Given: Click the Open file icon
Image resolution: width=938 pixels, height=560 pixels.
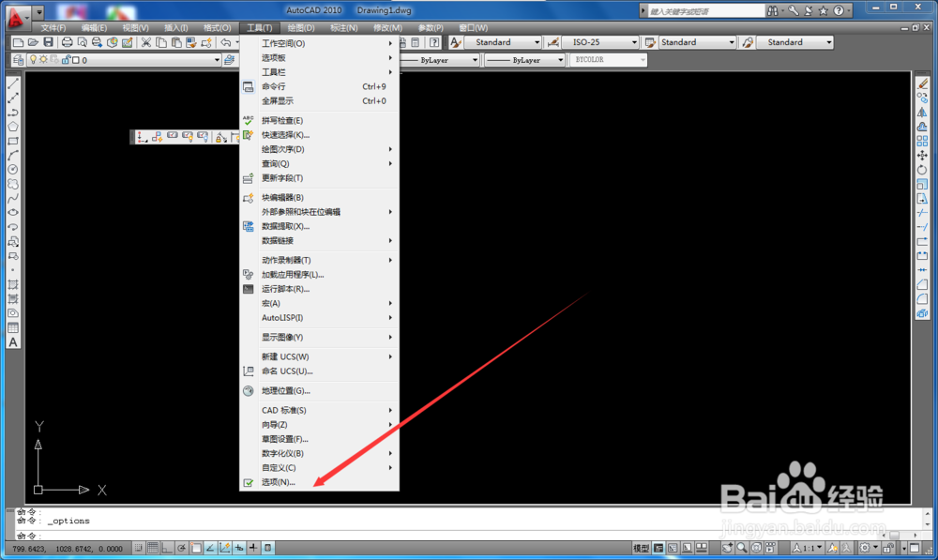Looking at the screenshot, I should pos(33,42).
